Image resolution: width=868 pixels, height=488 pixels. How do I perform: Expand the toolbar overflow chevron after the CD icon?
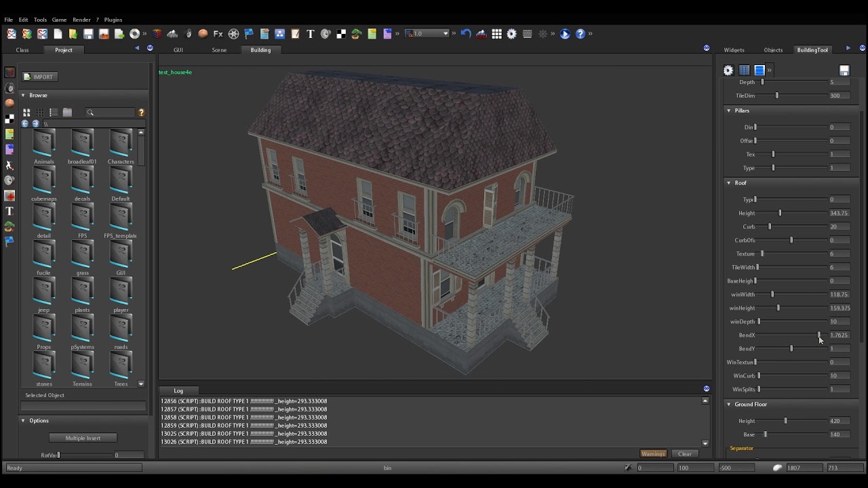[x=144, y=34]
